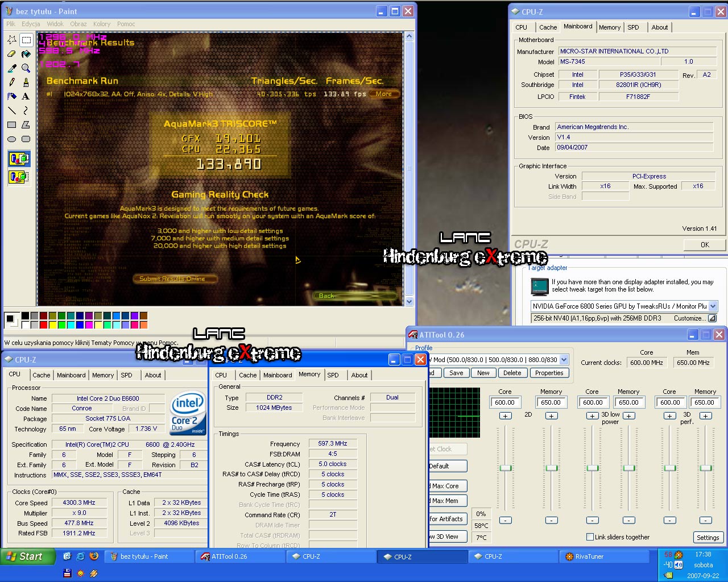Click OK in the top-right CPU-Z window

705,245
